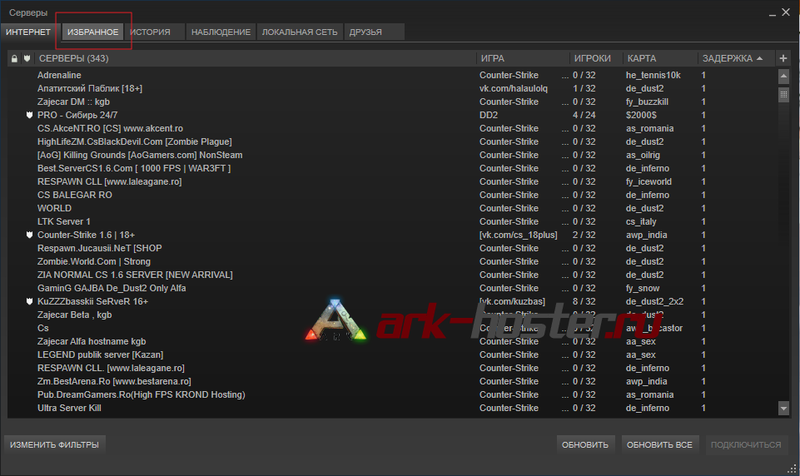The height and width of the screenshot is (476, 800).
Task: Click the window resize grip
Action: pyautogui.click(x=792, y=468)
